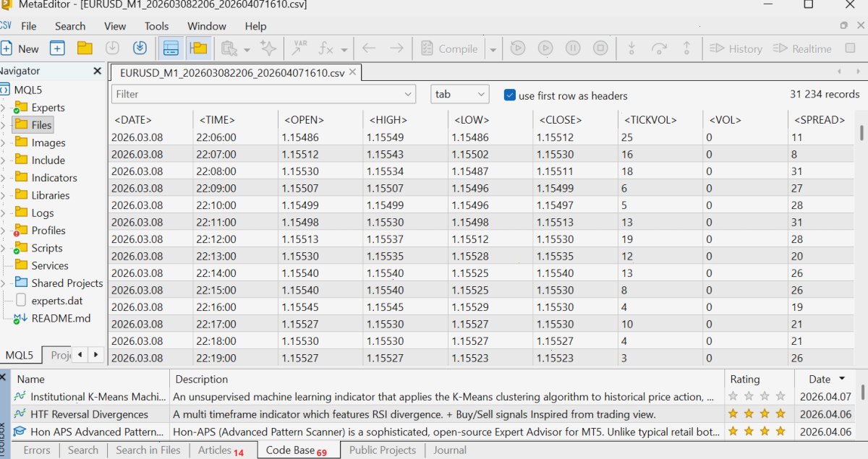The image size is (868, 459).
Task: Switch to the Articles toolbox tab
Action: click(221, 450)
